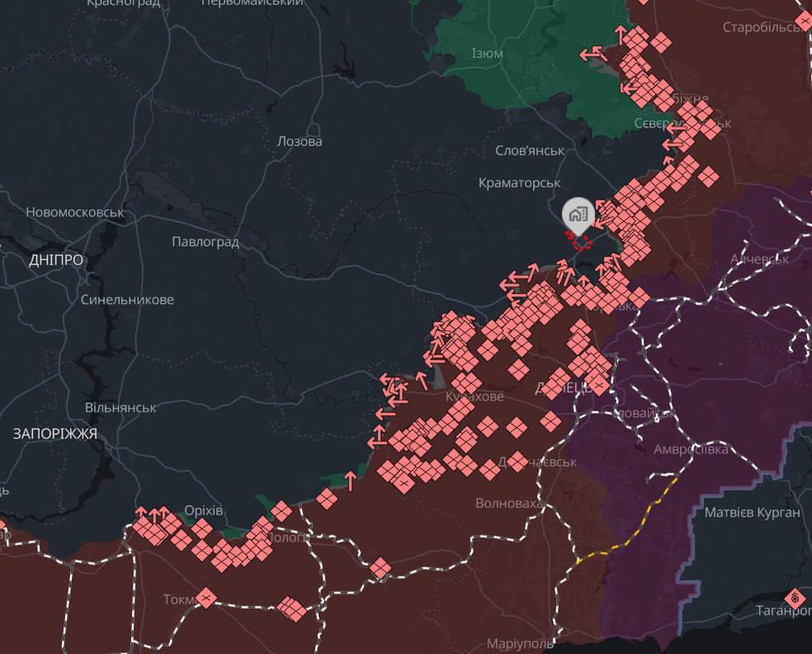812x654 pixels.
Task: Click the Лозова city label
Action: tap(300, 141)
